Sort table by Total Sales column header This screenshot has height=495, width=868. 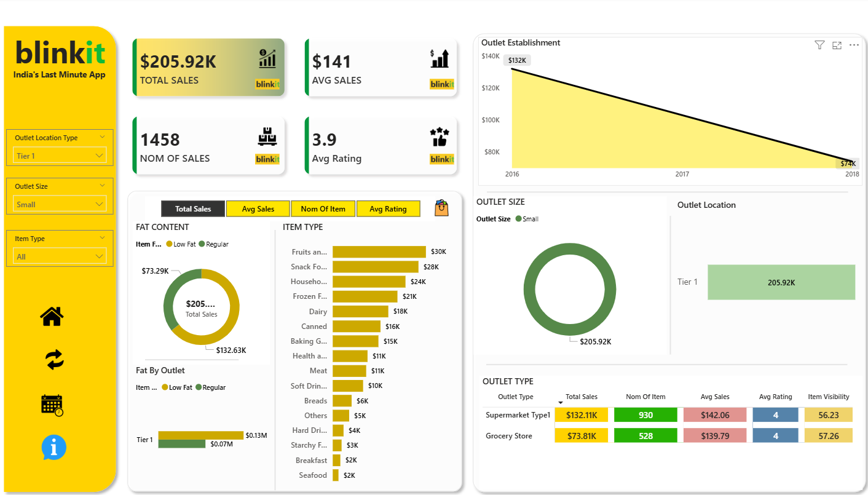coord(581,397)
